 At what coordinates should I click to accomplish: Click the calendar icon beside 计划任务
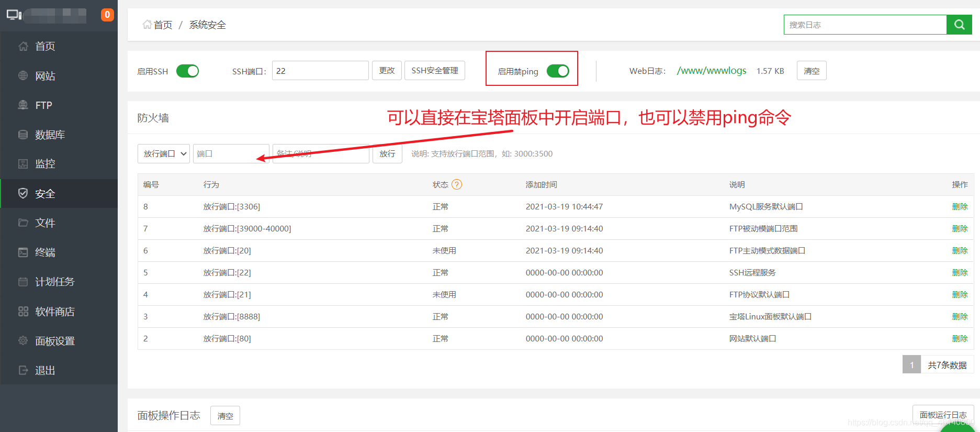pos(23,282)
